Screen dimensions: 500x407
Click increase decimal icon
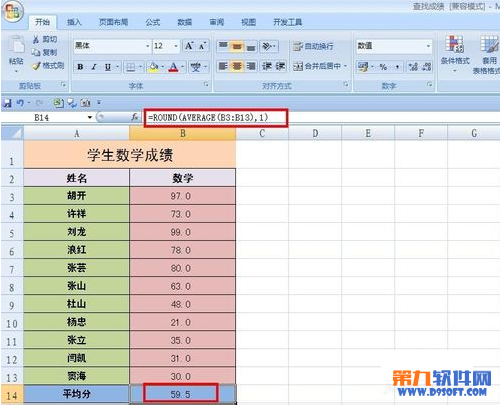(413, 67)
